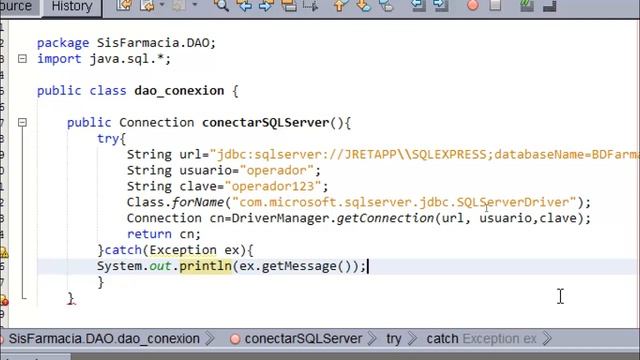Viewport: 640px width, 360px height.
Task: Click the red method icon in breadcrumbs
Action: tap(235, 339)
